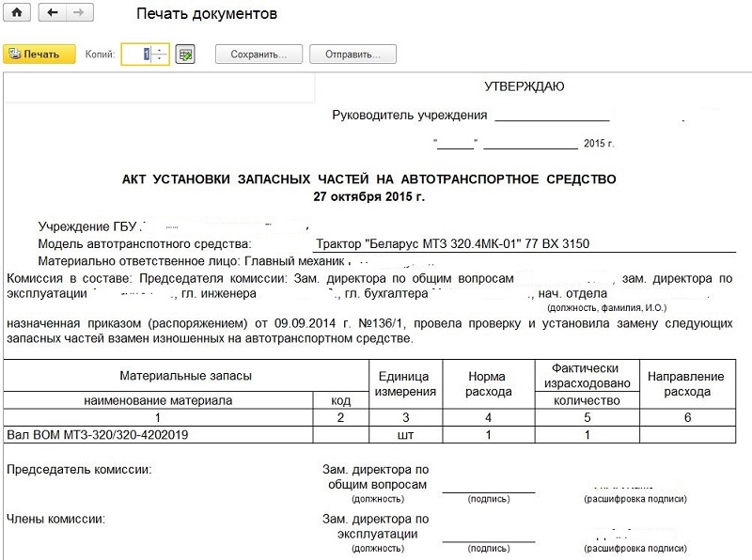Select the УТВЕРЖДАЮ heading cell
The height and width of the screenshot is (560, 752).
point(524,87)
